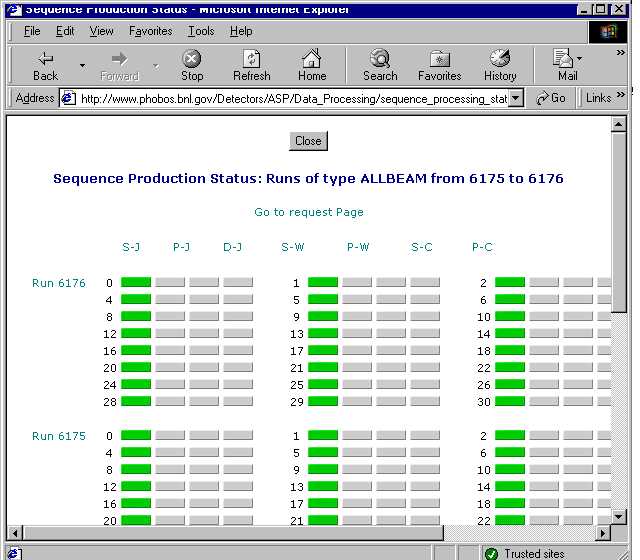This screenshot has height=560, width=640.
Task: Click green status bar of Run 6175 sequence 4
Action: click(x=136, y=452)
